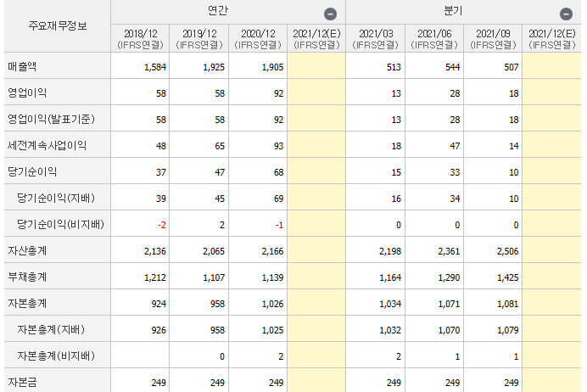Click the 544 revenue value for 2021/06
Screen dimensions: 587x392
point(453,67)
